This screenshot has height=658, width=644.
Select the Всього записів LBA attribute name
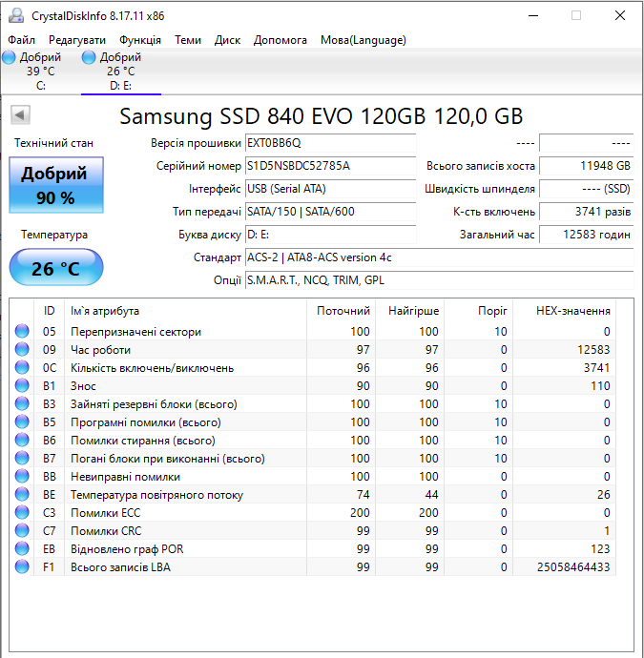[120, 567]
